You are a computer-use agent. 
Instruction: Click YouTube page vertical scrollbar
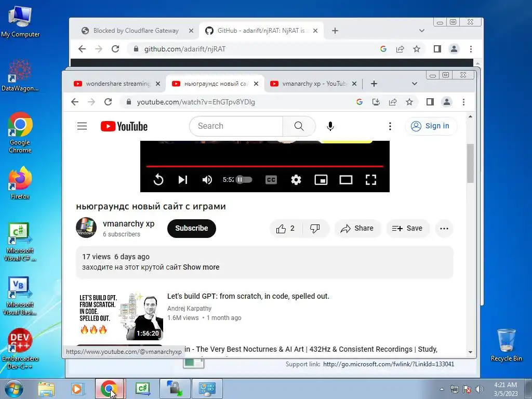pyautogui.click(x=470, y=164)
